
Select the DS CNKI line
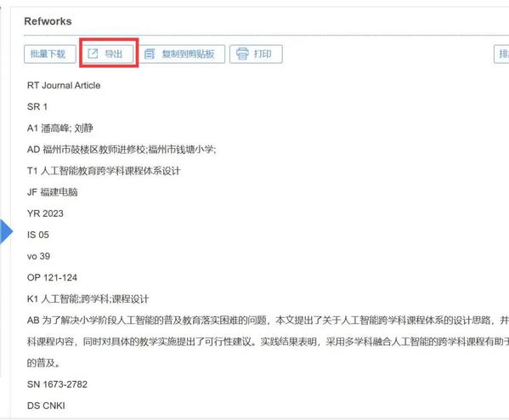coord(46,406)
